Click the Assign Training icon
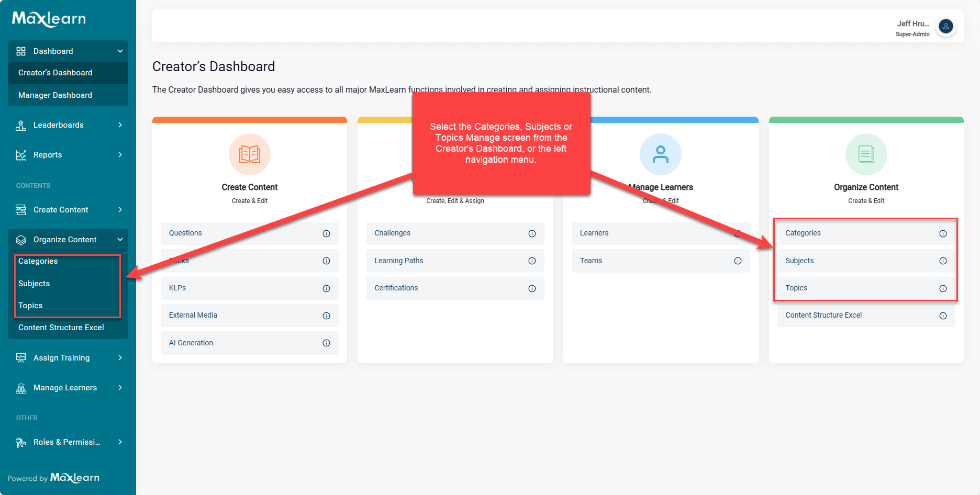The width and height of the screenshot is (980, 495). [21, 358]
